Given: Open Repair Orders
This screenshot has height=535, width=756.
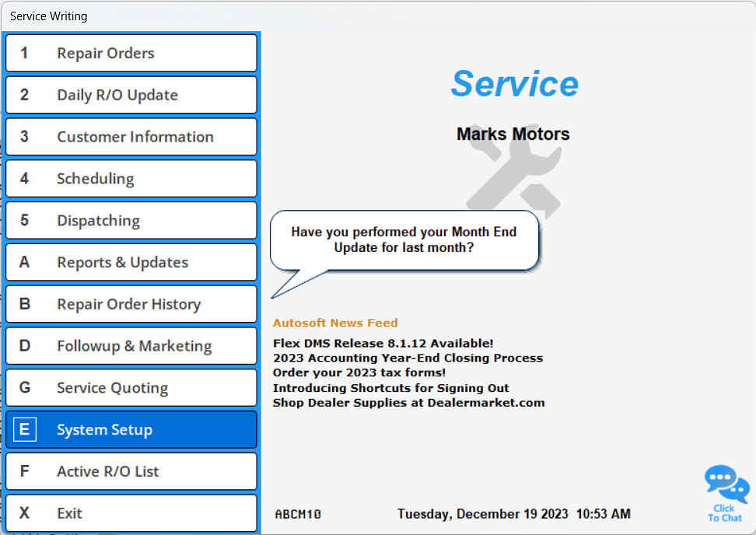Looking at the screenshot, I should pos(131,52).
